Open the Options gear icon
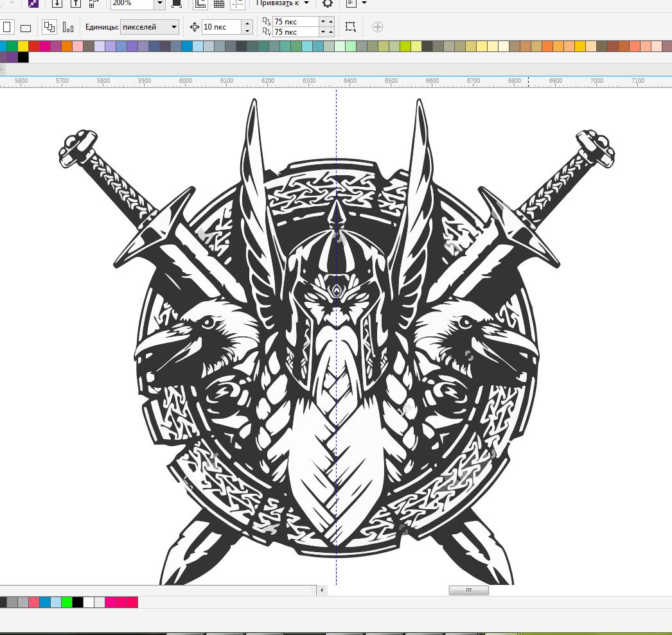Viewport: 672px width, 635px height. click(328, 3)
